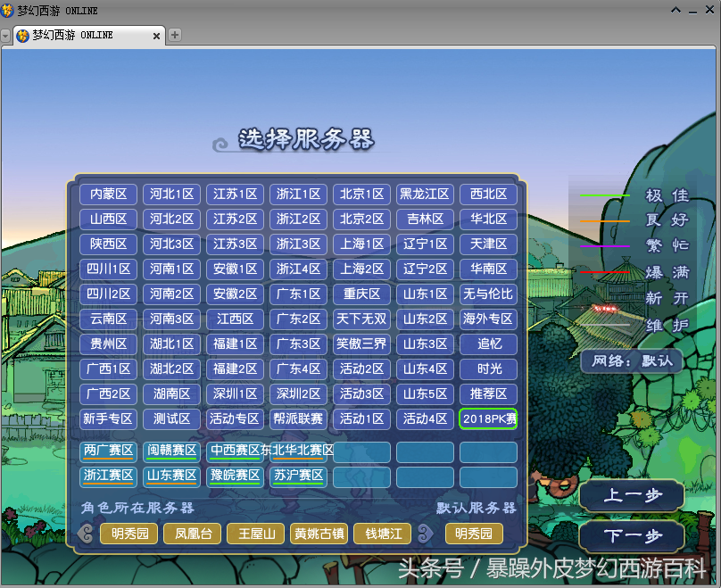Choose the 山东5区 zone
Image resolution: width=721 pixels, height=588 pixels.
(x=425, y=393)
